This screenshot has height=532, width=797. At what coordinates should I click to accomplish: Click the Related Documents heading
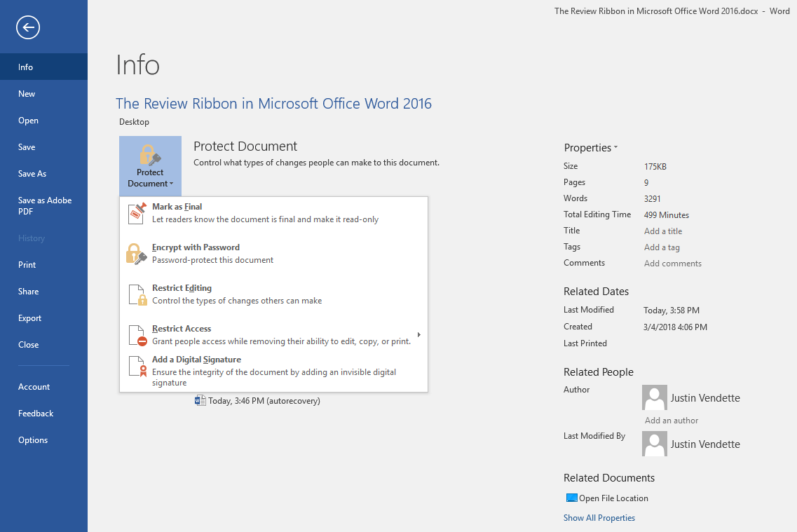click(x=609, y=477)
